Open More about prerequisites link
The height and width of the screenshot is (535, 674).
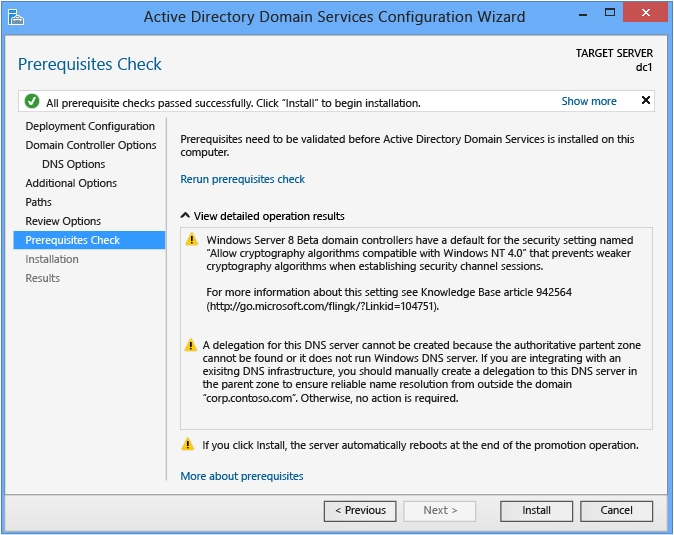coord(242,476)
